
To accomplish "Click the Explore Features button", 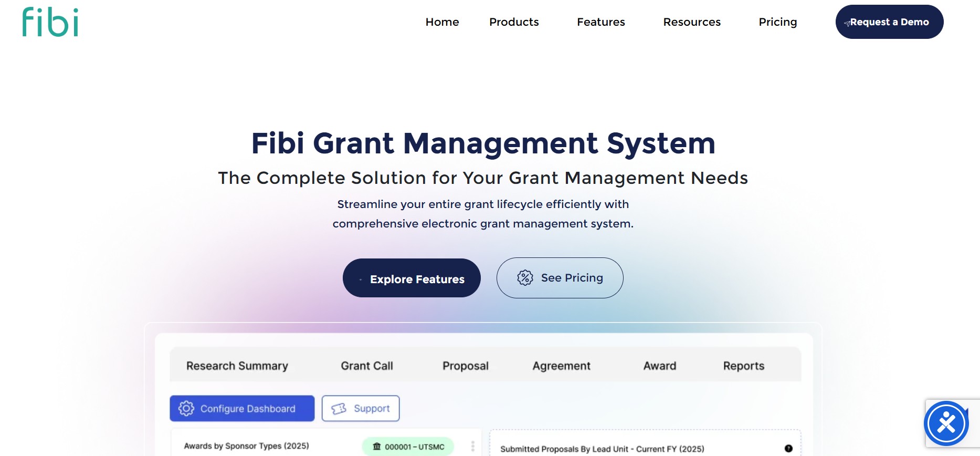I will (412, 278).
